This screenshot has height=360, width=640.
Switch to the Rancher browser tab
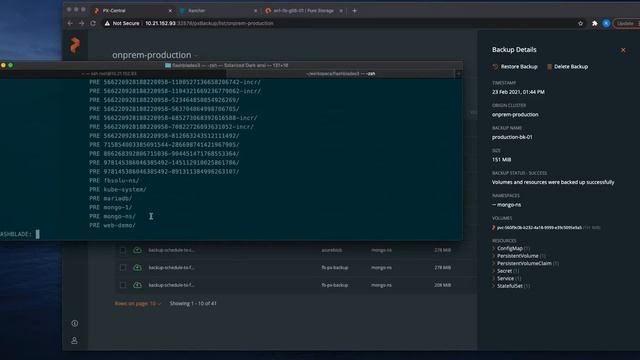coord(218,11)
